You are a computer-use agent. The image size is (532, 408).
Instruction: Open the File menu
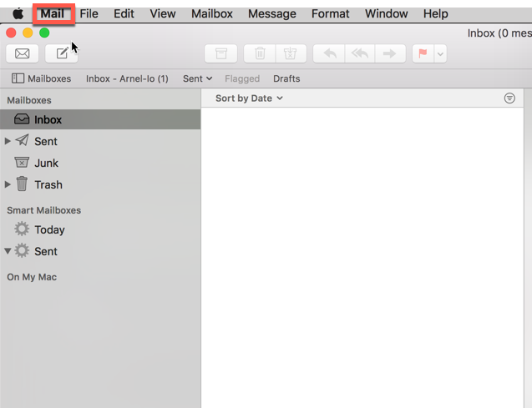[x=89, y=14]
